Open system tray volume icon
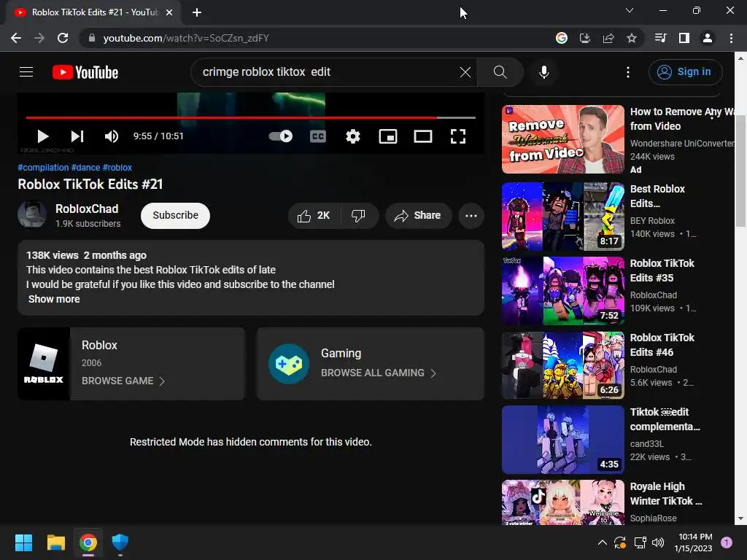Screen dimensions: 747x560 coord(658,542)
